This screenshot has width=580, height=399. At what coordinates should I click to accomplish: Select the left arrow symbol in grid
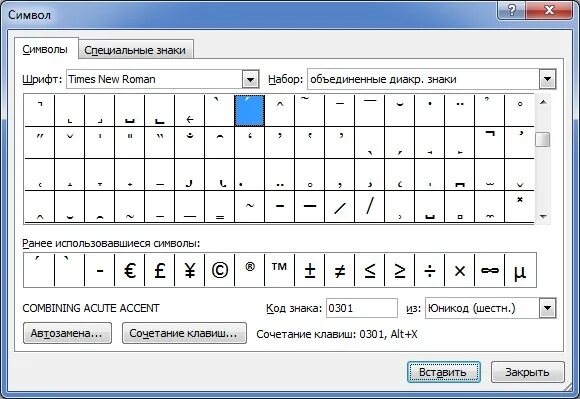[189, 111]
